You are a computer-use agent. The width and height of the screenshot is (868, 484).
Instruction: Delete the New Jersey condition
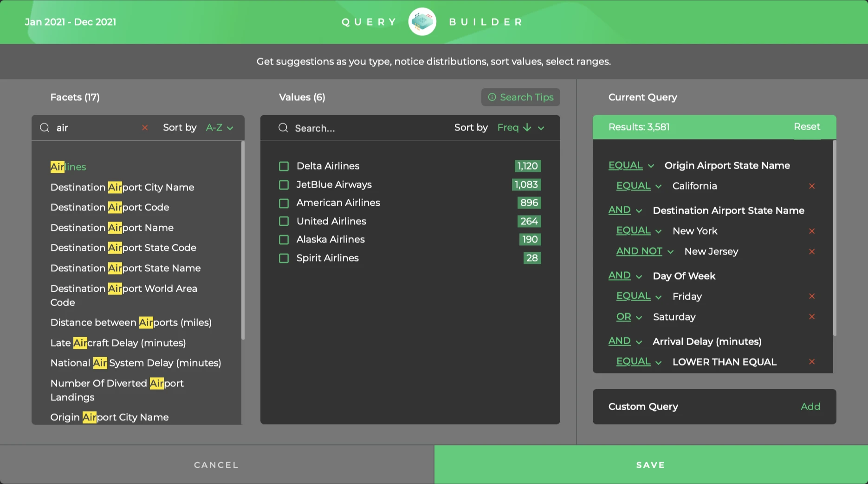812,251
